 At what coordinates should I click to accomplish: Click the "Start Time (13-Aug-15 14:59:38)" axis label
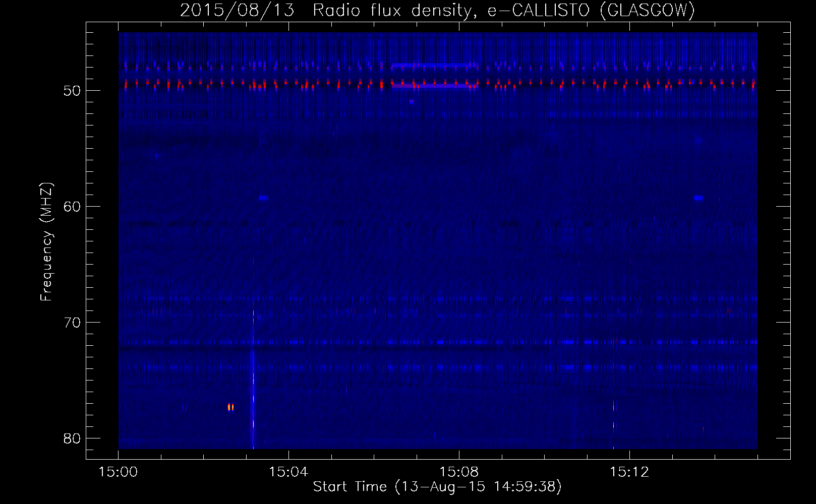coord(437,487)
